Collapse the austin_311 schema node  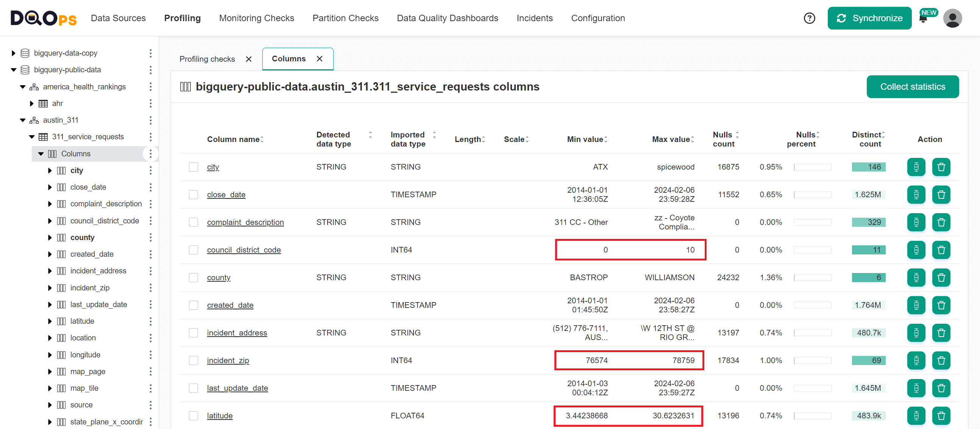click(22, 120)
